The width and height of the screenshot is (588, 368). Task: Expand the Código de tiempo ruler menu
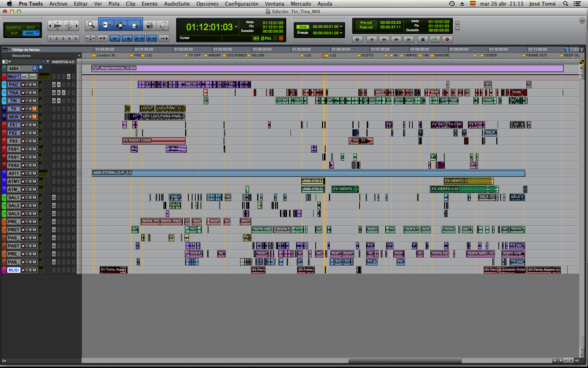(x=9, y=49)
